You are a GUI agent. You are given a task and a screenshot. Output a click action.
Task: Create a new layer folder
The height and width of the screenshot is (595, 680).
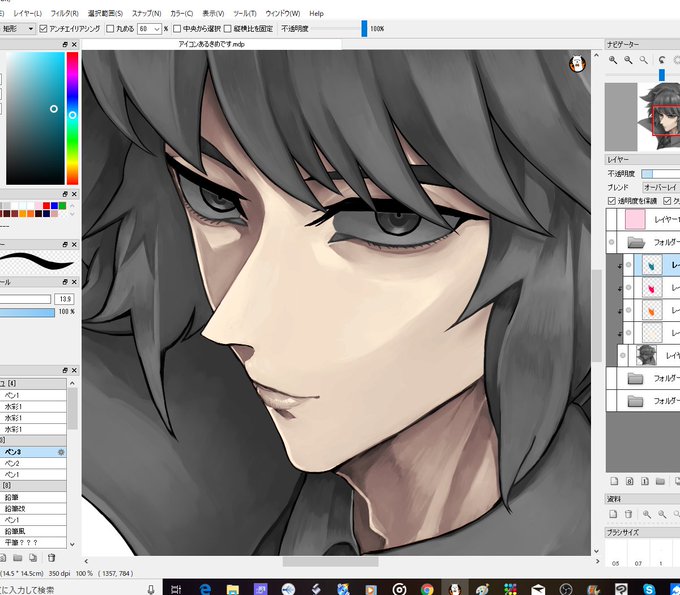pyautogui.click(x=660, y=481)
